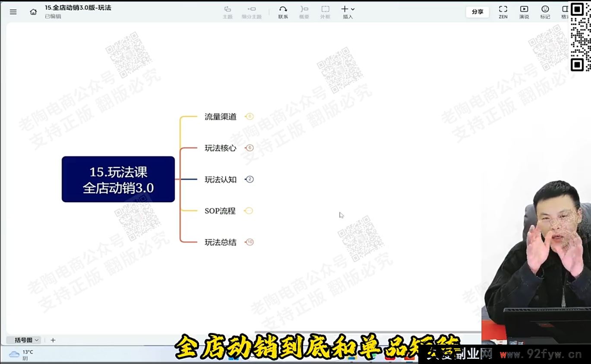This screenshot has height=364, width=591.
Task: Open the hamburger menu
Action: pos(13,12)
